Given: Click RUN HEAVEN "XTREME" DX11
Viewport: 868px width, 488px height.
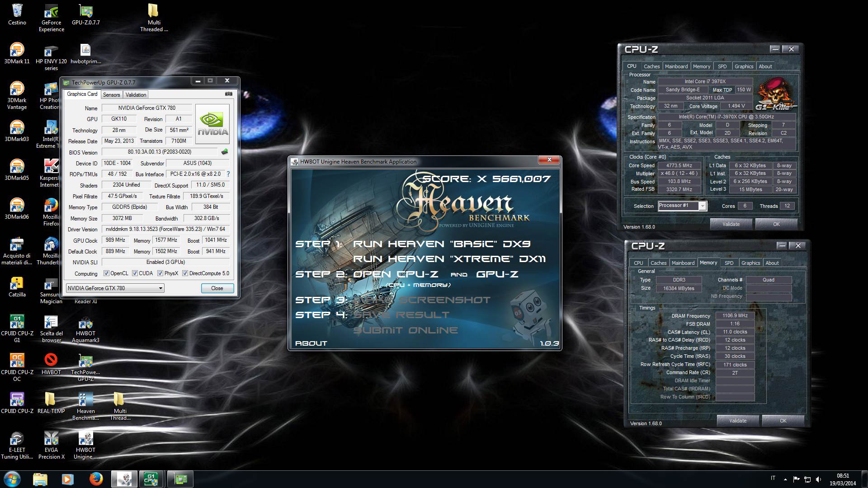Looking at the screenshot, I should coord(449,259).
